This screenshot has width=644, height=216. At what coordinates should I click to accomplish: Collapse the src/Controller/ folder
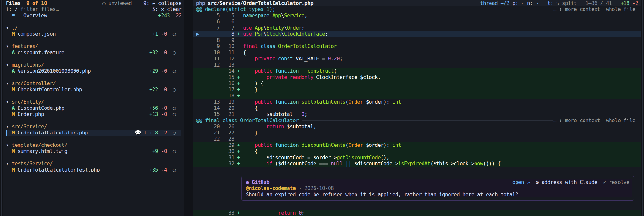(x=7, y=83)
